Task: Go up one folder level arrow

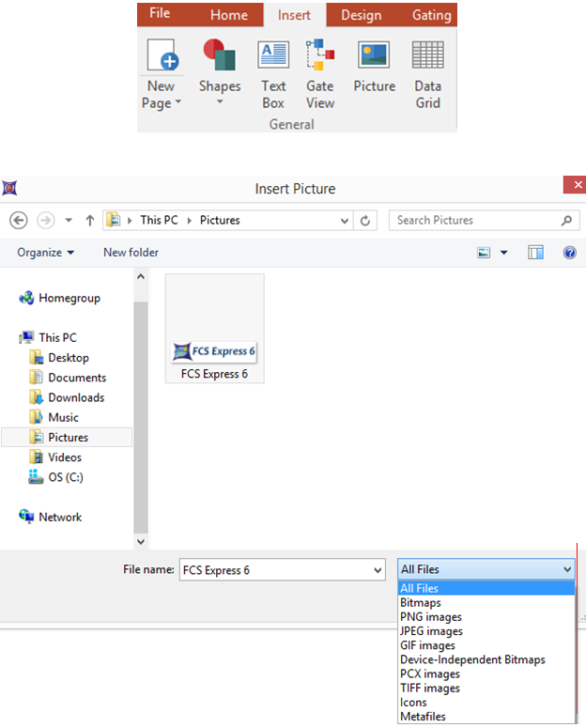Action: 90,220
